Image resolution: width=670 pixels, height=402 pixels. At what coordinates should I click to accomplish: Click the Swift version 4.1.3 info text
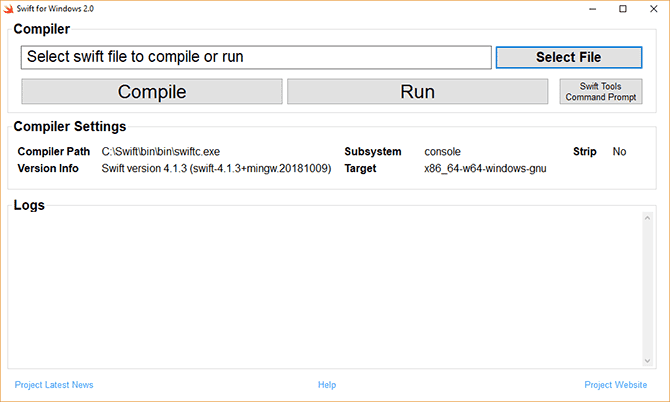pos(216,168)
